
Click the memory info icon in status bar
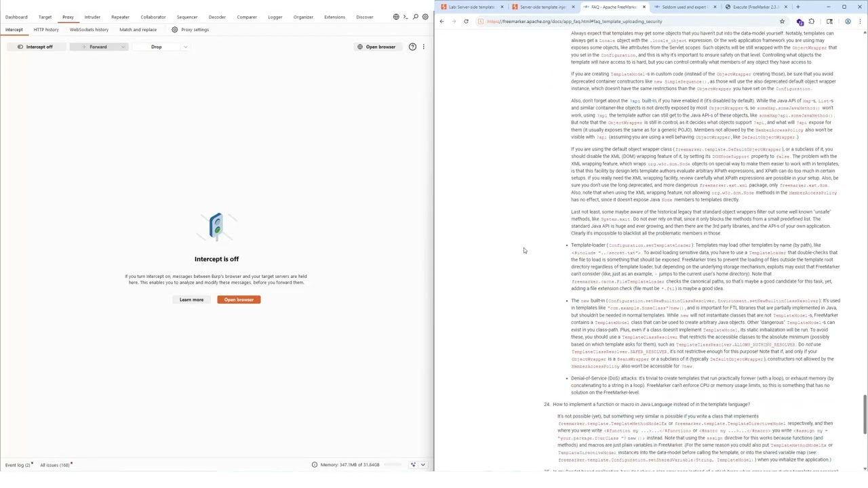[x=315, y=465]
